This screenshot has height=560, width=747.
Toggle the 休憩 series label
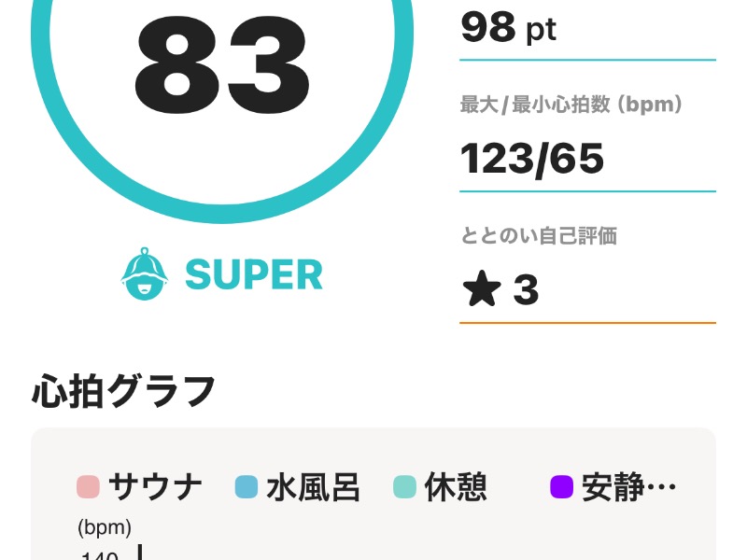456,486
